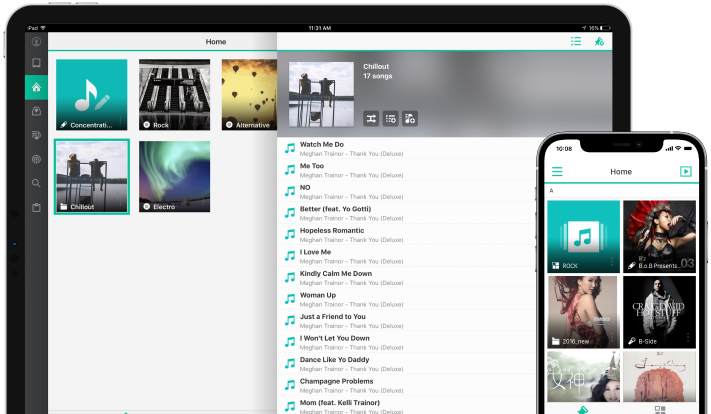The height and width of the screenshot is (414, 711).
Task: Open options dots on Concentrati... tile
Action: (x=121, y=120)
